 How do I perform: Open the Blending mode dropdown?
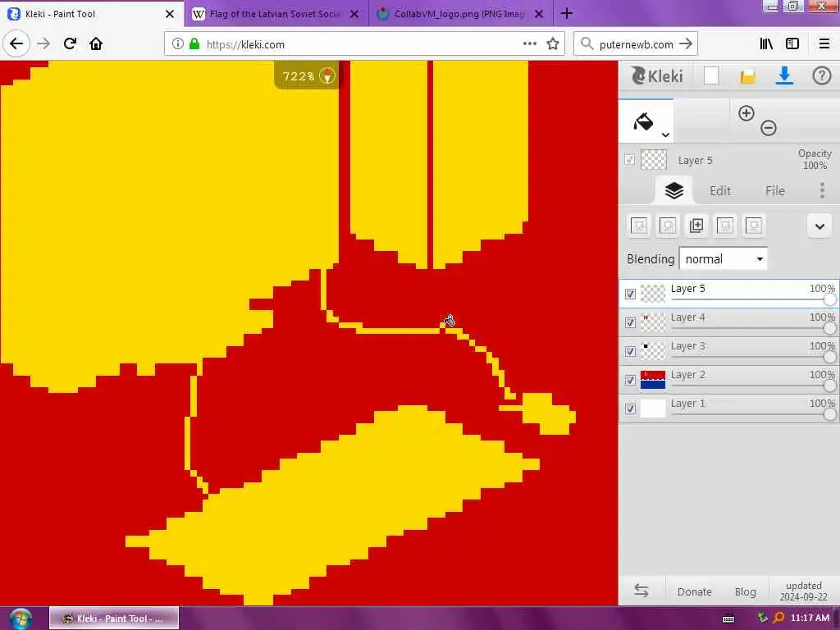723,258
